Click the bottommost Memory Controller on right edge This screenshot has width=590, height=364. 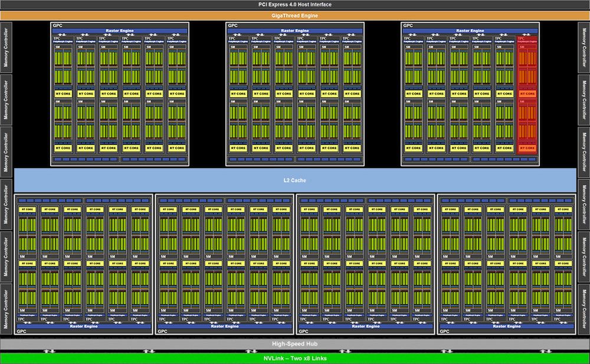[x=584, y=309]
